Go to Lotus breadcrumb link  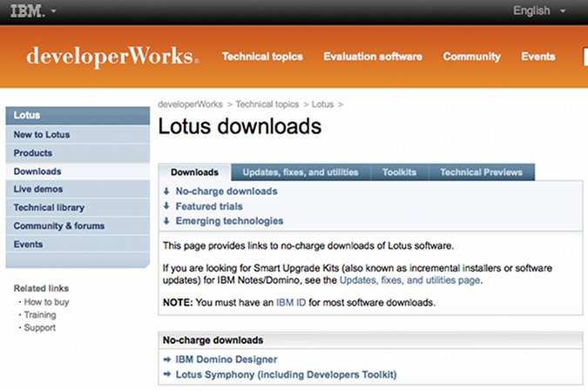coord(322,104)
